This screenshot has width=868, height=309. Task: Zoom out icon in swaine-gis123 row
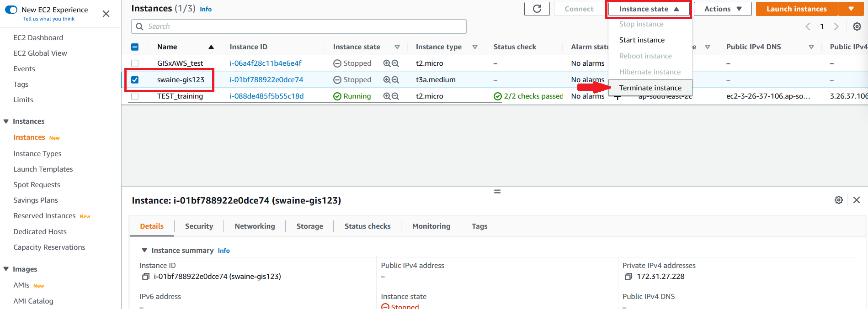[395, 80]
